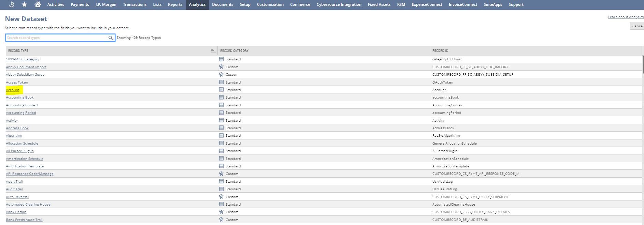
Task: Click the Standard icon in Account row
Action: tap(221, 90)
